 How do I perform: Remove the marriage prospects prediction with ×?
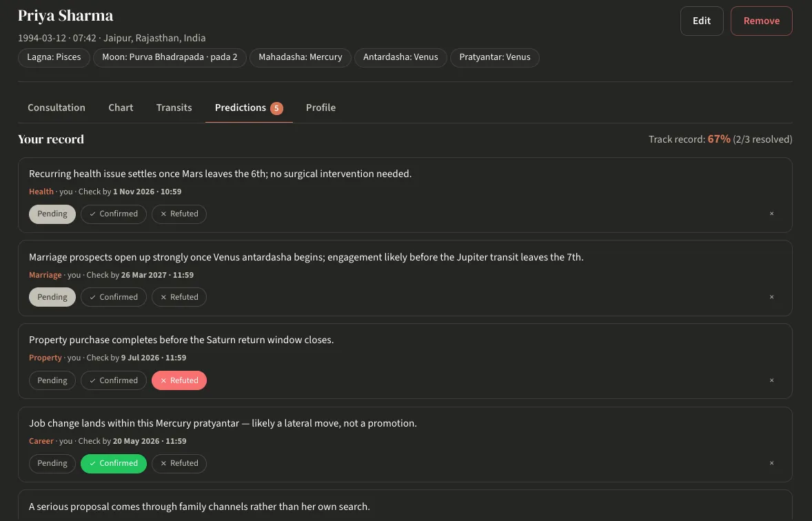pos(771,297)
